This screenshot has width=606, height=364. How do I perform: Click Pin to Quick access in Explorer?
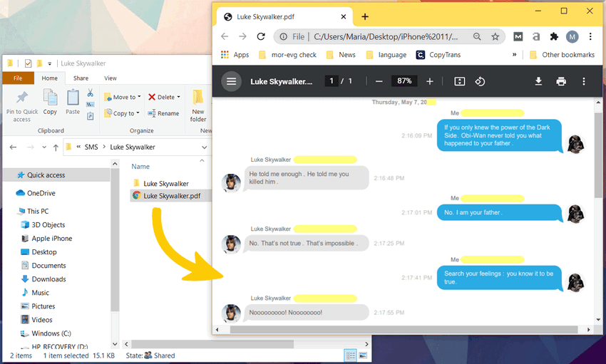22,105
